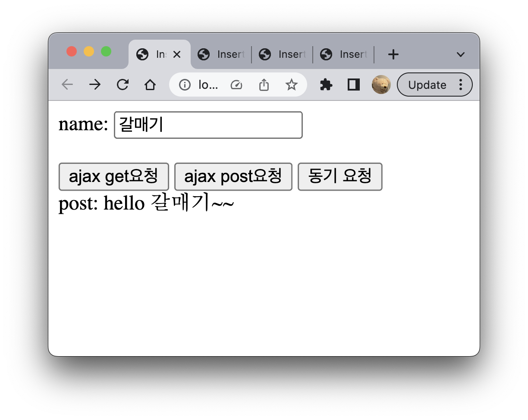Screen dimensions: 528x420
Task: Select the active first tab
Action: (x=160, y=54)
